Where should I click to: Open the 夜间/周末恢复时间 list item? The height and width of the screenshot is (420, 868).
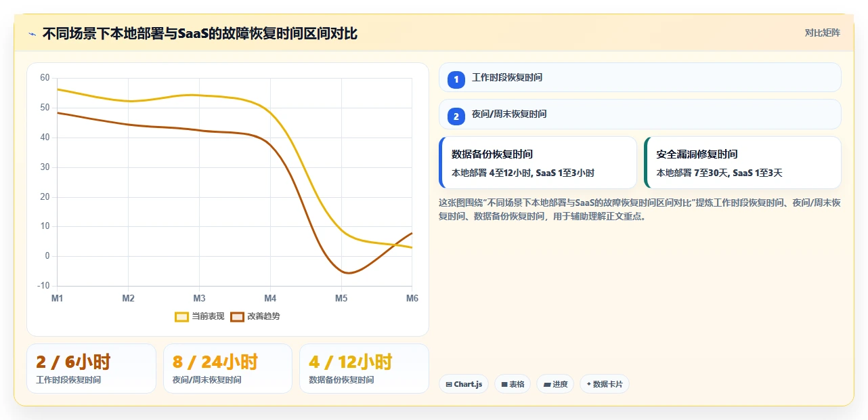(640, 114)
